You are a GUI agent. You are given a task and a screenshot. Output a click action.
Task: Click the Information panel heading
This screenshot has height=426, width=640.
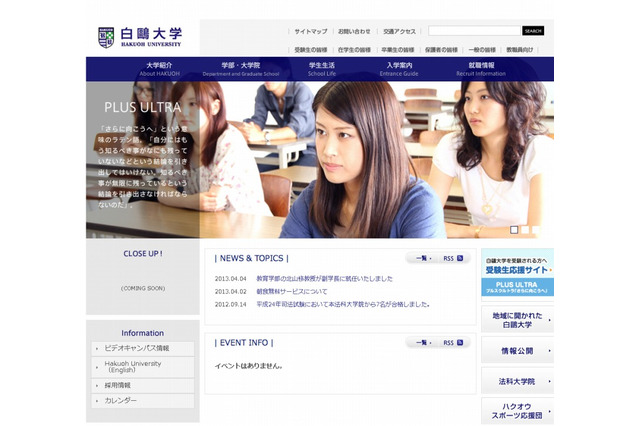142,333
